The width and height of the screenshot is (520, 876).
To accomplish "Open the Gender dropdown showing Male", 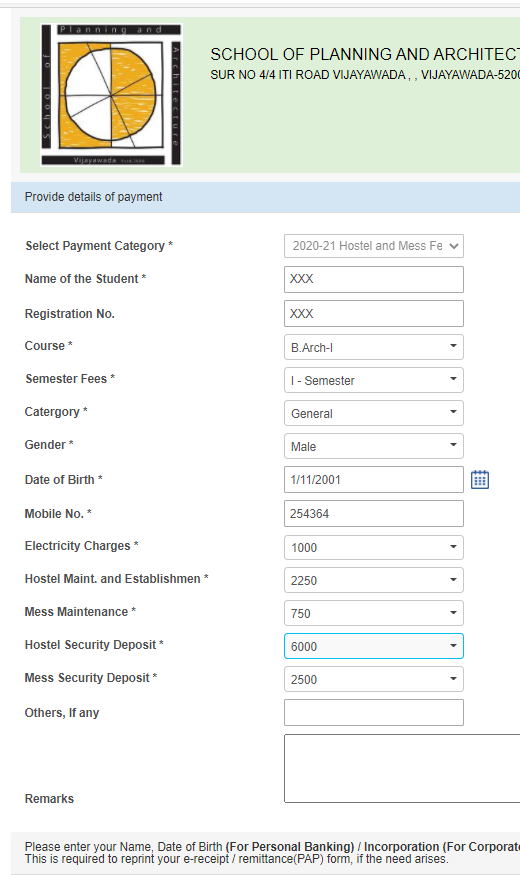I will click(x=374, y=446).
